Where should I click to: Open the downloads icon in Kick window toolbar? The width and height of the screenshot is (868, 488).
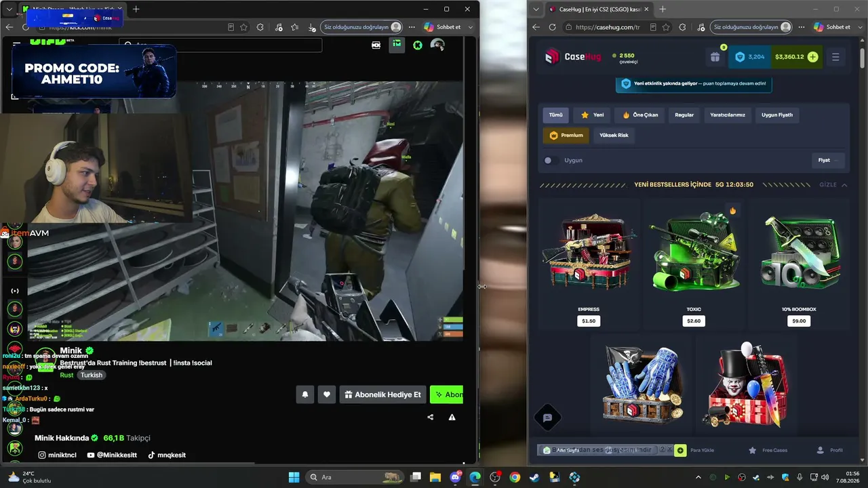[311, 27]
